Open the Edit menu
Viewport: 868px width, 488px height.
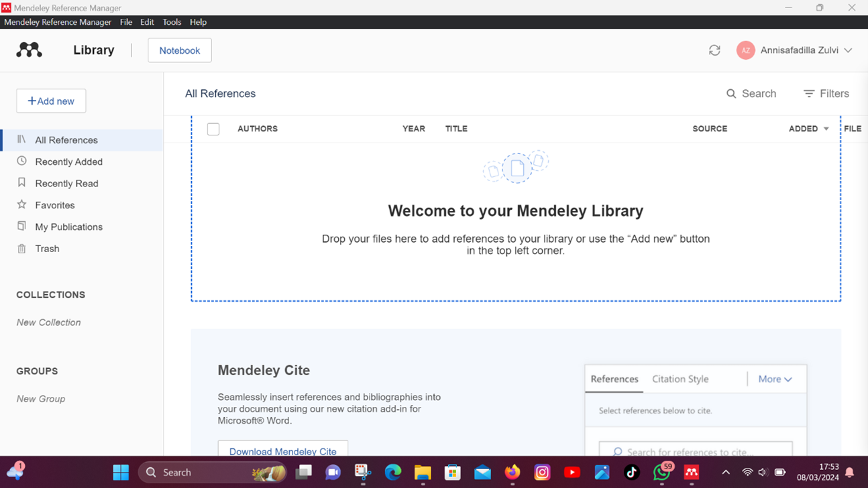tap(147, 22)
